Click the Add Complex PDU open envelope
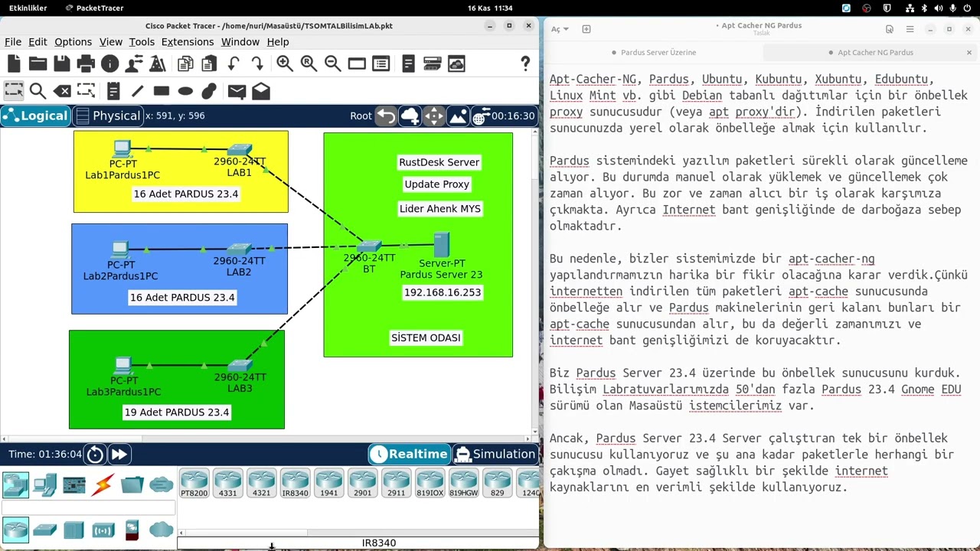 coord(261,91)
